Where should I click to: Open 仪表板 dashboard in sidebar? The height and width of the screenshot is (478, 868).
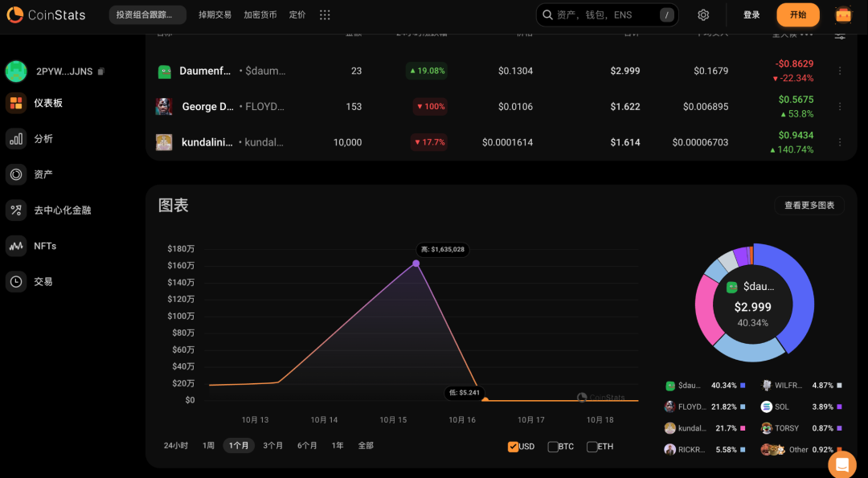(47, 103)
